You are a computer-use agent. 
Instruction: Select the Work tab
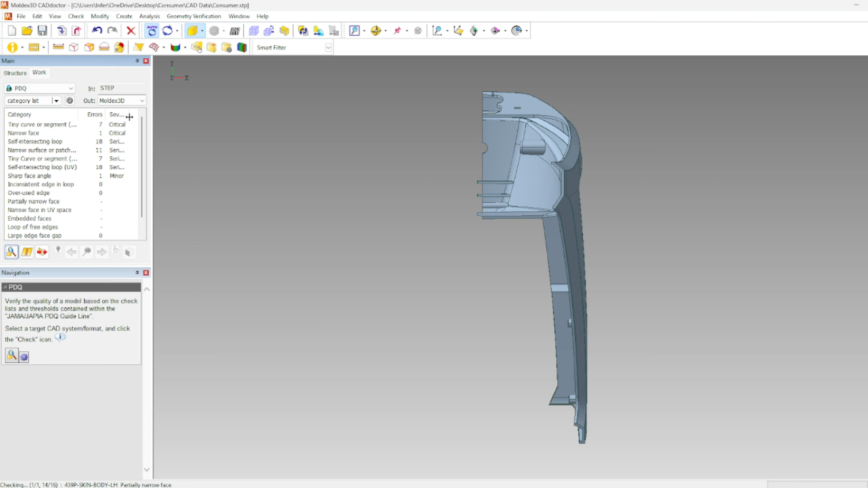pyautogui.click(x=39, y=72)
